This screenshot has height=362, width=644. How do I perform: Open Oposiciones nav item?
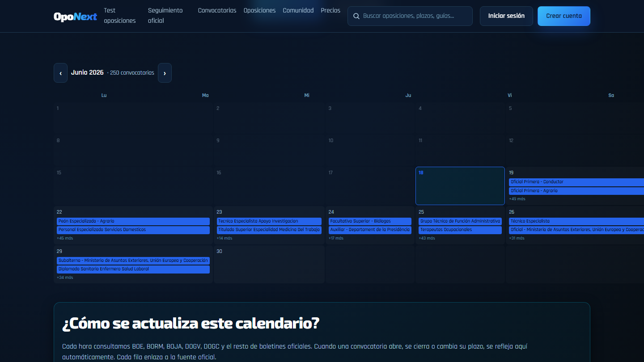click(x=259, y=10)
